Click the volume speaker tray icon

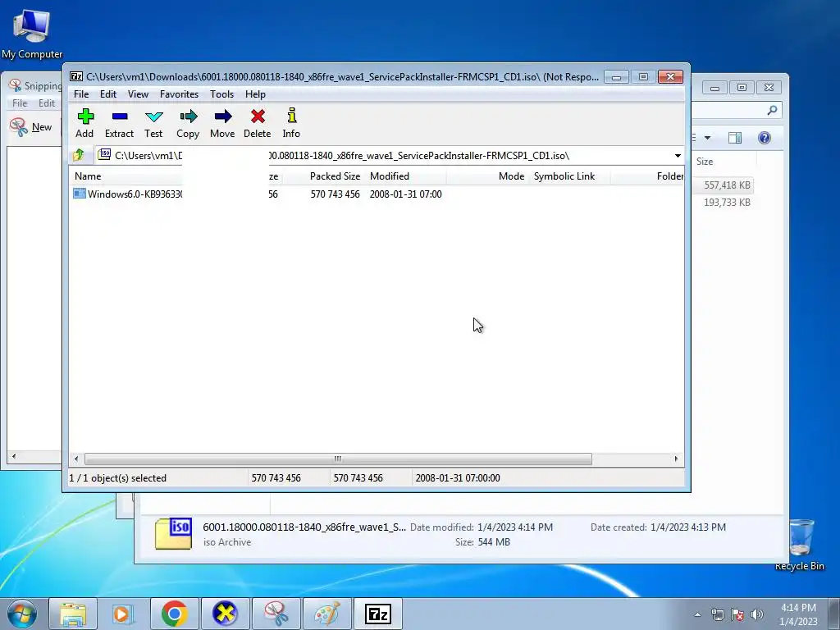(757, 614)
